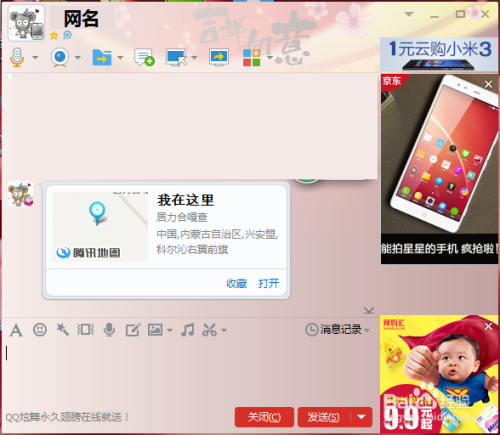Click the magic emoticon wand icon
Viewport: 500px width, 435px height.
(x=62, y=330)
